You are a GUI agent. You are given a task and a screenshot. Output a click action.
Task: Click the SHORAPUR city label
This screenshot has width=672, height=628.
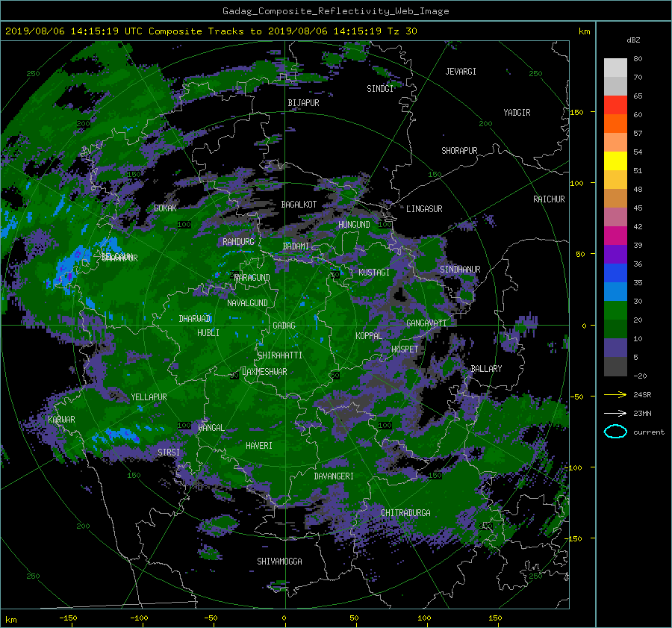(459, 151)
